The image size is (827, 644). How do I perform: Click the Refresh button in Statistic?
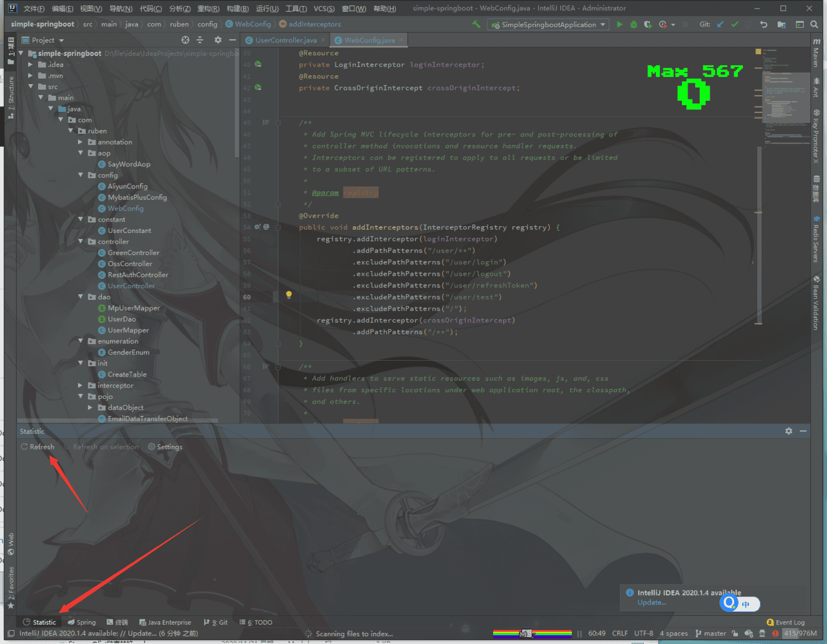tap(38, 447)
